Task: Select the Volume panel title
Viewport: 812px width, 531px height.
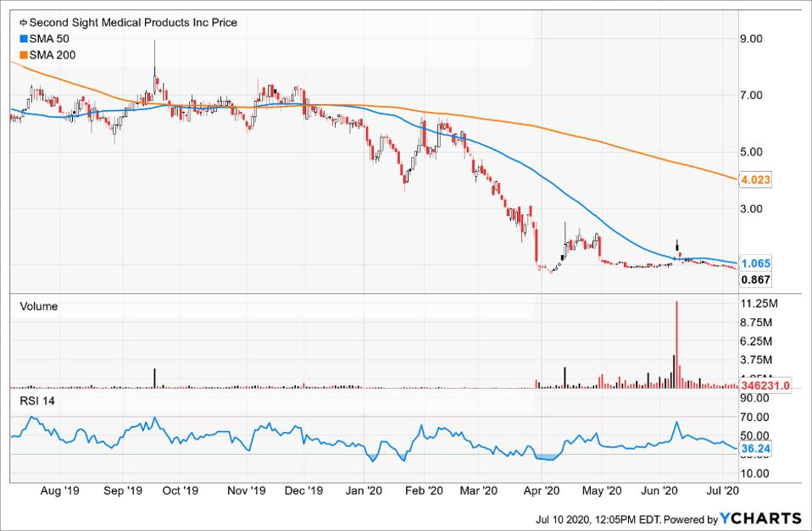Action: point(38,307)
